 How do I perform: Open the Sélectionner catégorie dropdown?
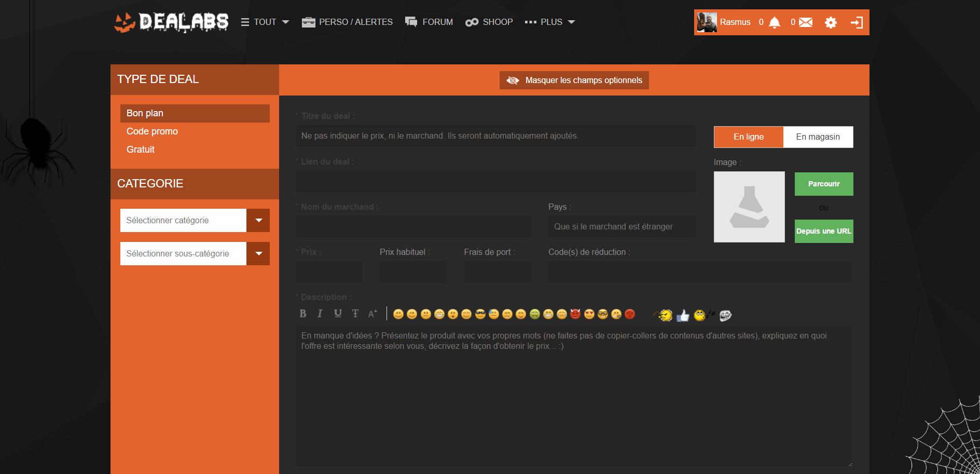(195, 221)
